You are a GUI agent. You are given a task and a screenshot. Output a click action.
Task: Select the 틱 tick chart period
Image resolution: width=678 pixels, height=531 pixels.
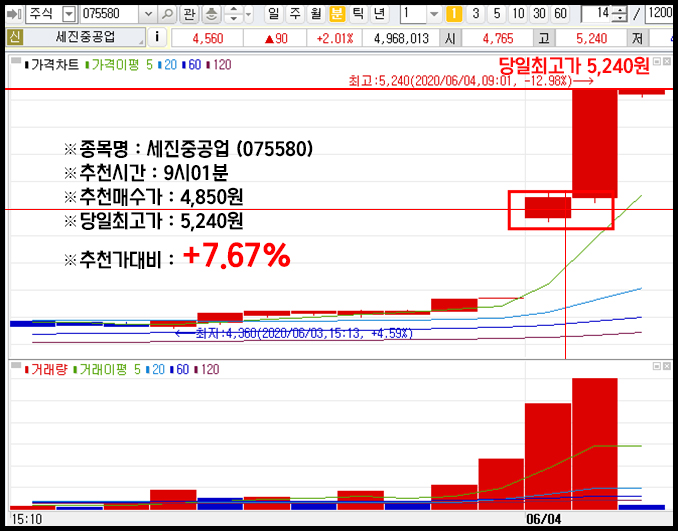coord(358,14)
